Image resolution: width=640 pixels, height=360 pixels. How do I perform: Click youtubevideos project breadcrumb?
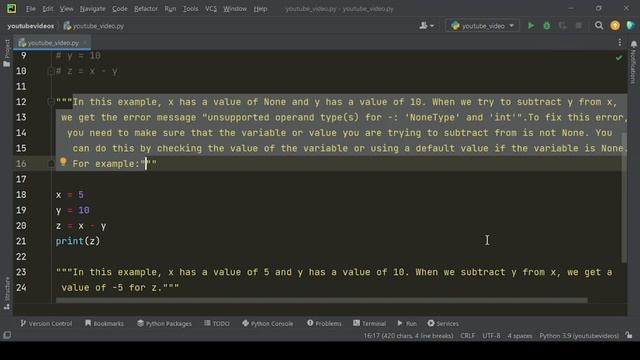[31, 26]
